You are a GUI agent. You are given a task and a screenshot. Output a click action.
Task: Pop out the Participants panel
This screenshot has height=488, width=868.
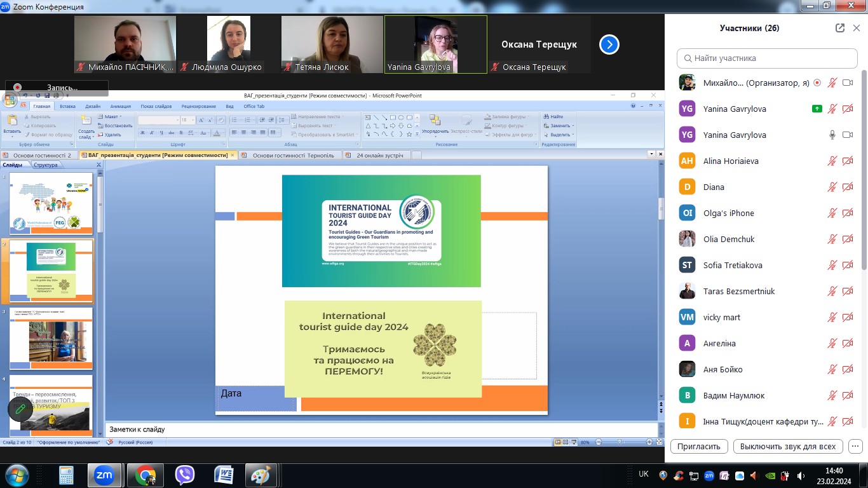(840, 28)
